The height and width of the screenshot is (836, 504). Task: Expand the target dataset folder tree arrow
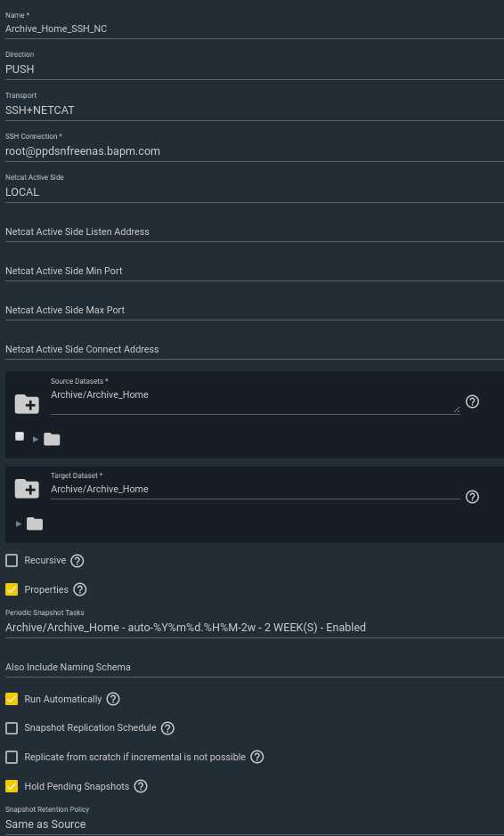19,524
